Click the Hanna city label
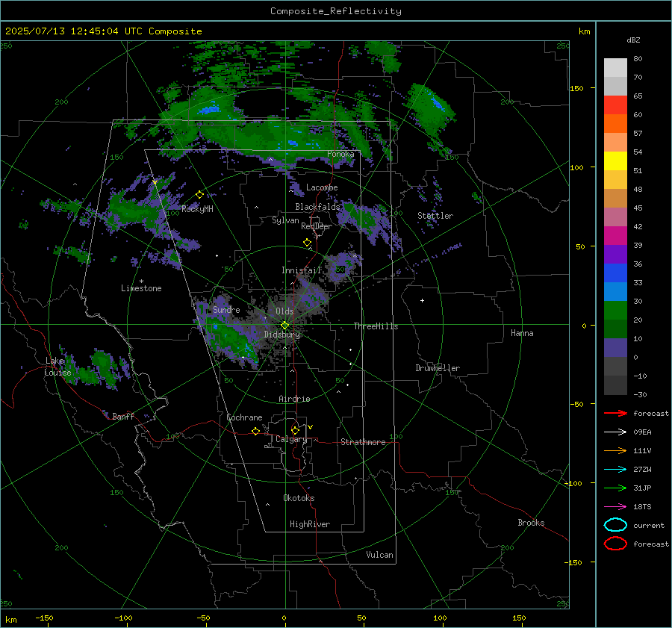This screenshot has height=628, width=672. point(522,333)
